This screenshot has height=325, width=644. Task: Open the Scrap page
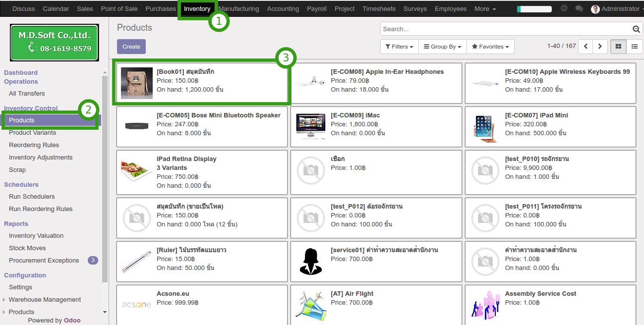(x=17, y=170)
